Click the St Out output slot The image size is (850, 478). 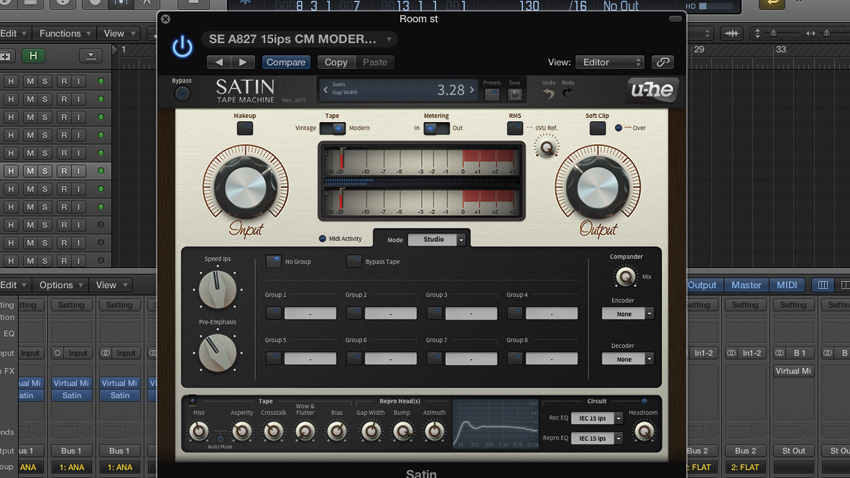793,451
